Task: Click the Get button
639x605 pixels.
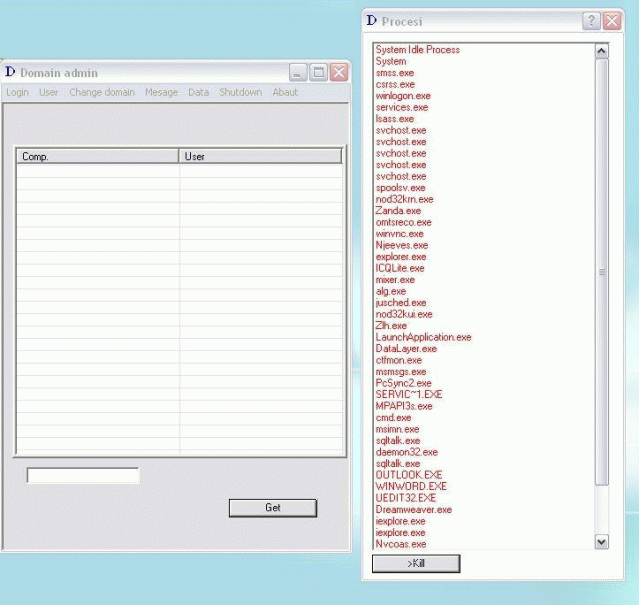Action: 273,508
